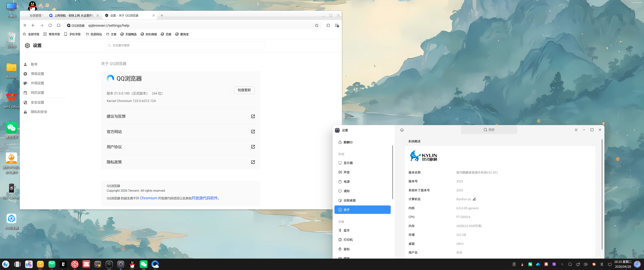
Task: Click the Kylin Settings sidebar scrollbar
Action: [392, 172]
